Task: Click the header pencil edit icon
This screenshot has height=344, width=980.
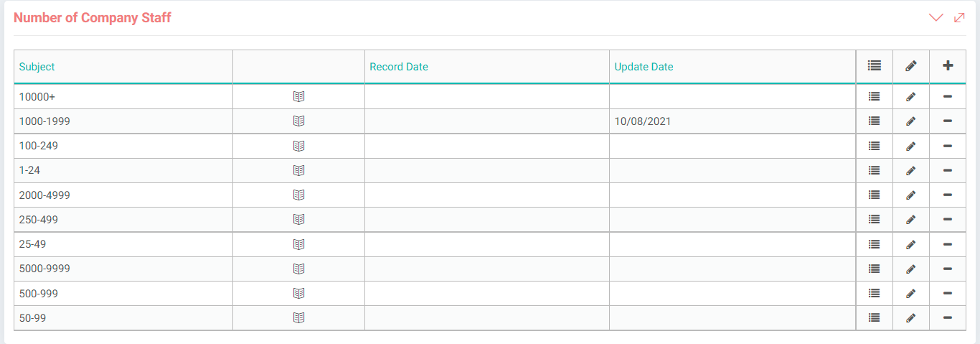Action: (911, 65)
